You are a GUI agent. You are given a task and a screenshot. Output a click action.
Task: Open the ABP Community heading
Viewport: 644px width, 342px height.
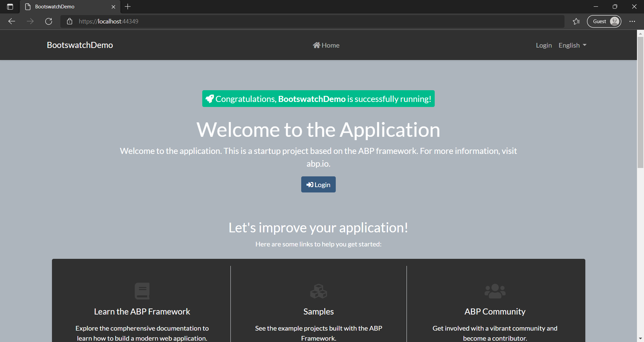495,311
